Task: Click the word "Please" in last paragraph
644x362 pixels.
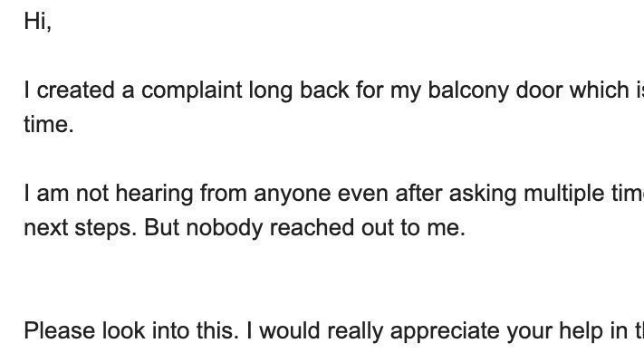Action: pos(60,331)
